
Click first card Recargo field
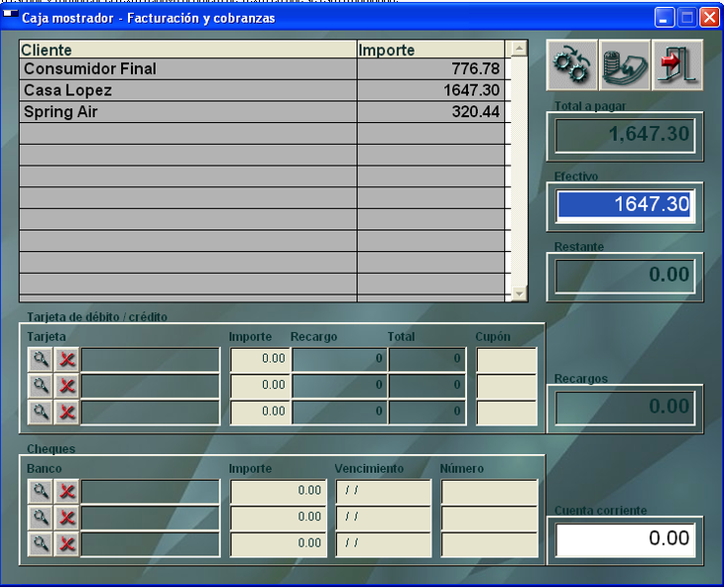coord(339,359)
